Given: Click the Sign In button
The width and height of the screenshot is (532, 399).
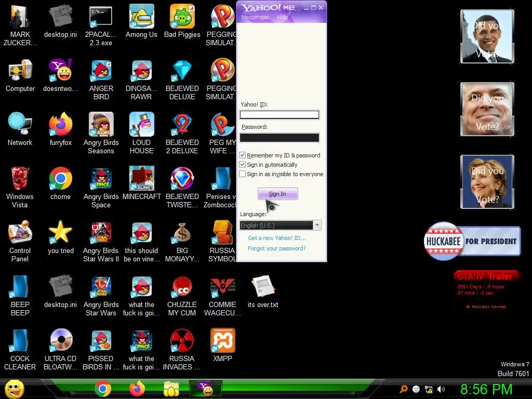Looking at the screenshot, I should pos(277,194).
